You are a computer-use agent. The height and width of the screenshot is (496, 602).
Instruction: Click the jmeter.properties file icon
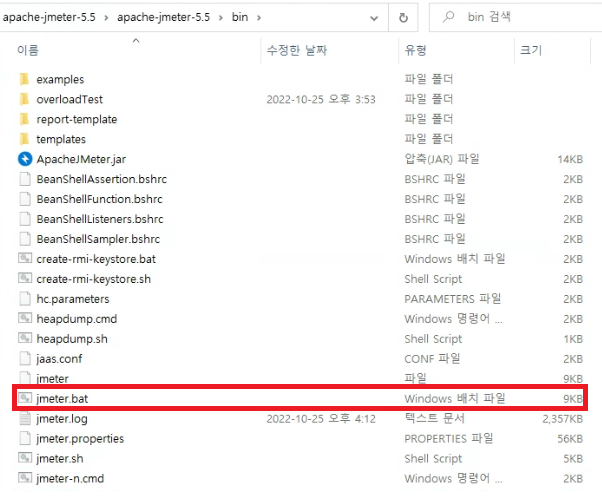[25, 438]
